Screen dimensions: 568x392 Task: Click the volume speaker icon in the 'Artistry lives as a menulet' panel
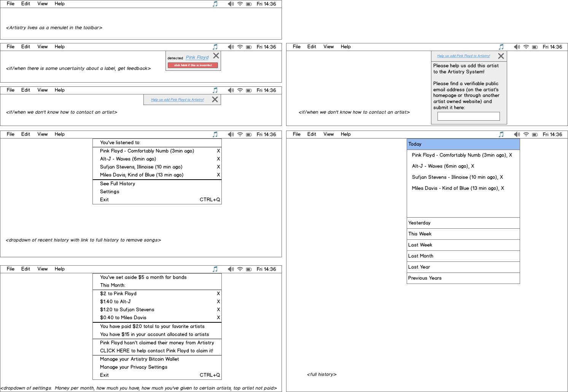coord(231,4)
